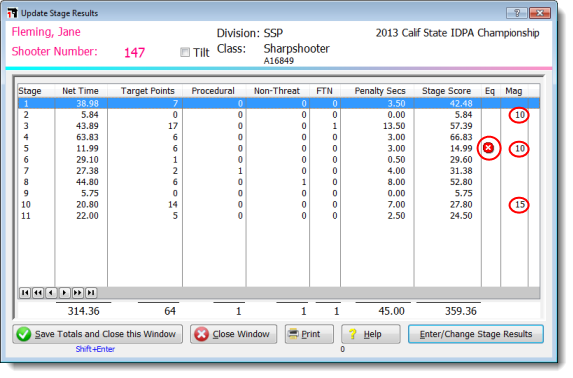Click penalty seconds 8.00 cell
This screenshot has width=573, height=378.
396,182
